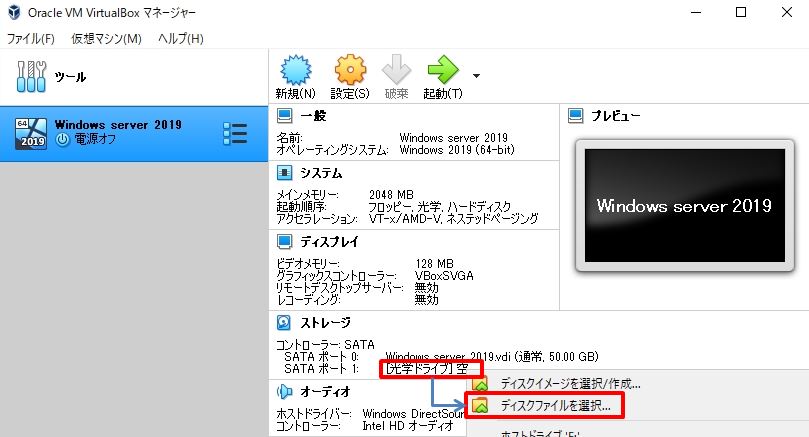
Task: Click the power-off status icon 電源オフ
Action: 62,139
